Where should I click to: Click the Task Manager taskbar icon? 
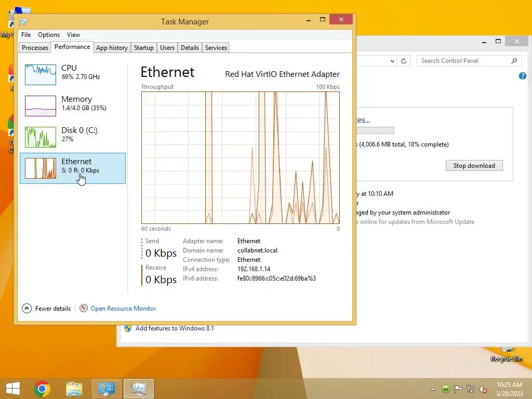pyautogui.click(x=138, y=389)
